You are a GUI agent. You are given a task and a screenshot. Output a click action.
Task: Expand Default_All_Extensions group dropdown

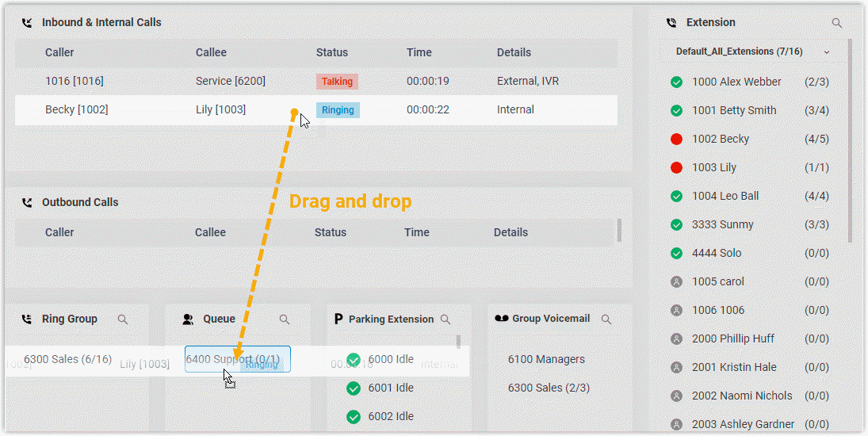827,52
